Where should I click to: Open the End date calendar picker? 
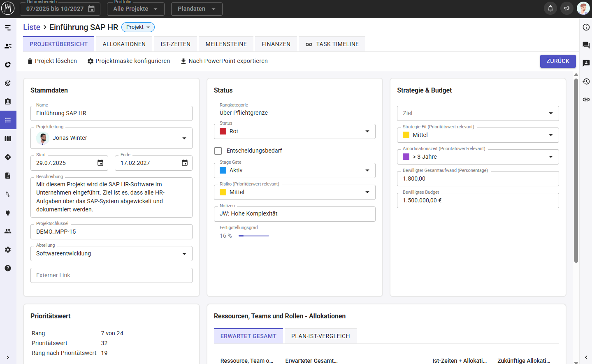pyautogui.click(x=185, y=163)
